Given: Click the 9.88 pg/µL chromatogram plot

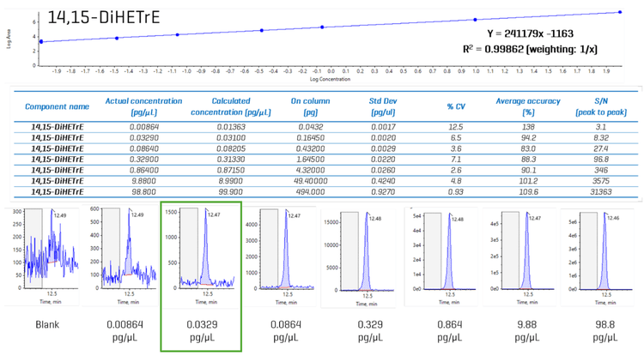Looking at the screenshot, I should click(519, 255).
